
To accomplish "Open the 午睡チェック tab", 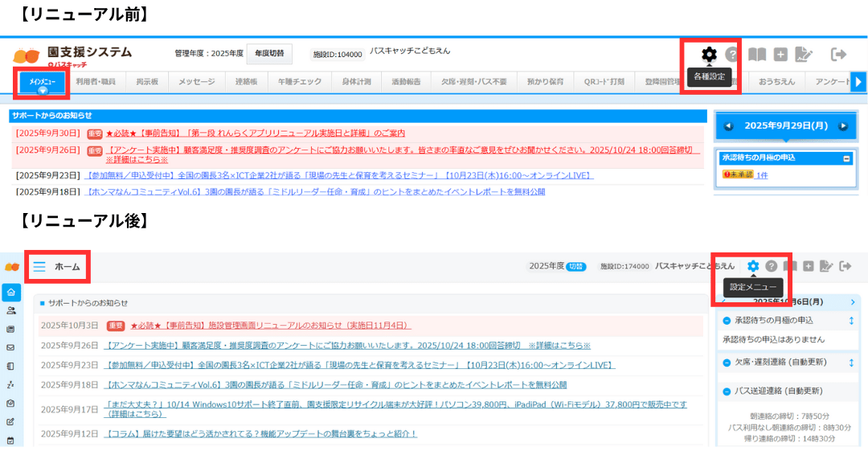I will (299, 82).
